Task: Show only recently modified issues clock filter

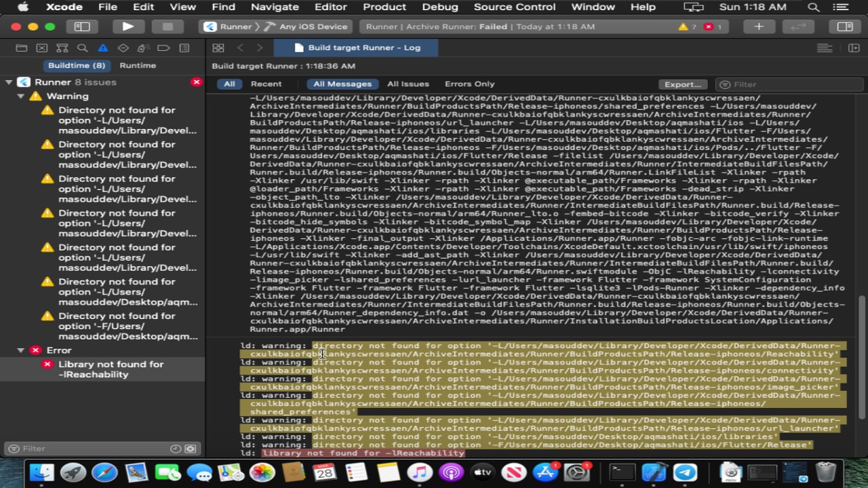Action: (176, 449)
